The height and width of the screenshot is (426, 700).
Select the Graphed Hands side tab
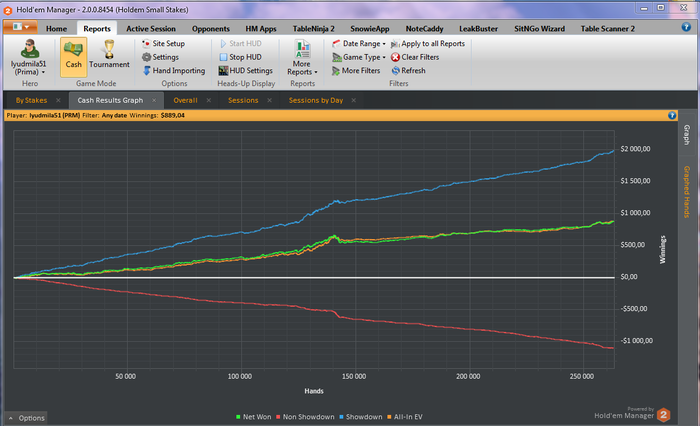coord(687,192)
